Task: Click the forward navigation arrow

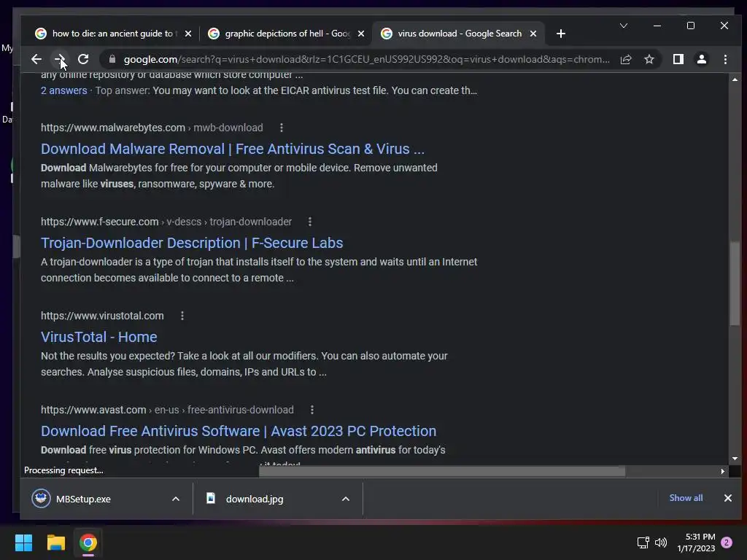Action: (x=60, y=59)
